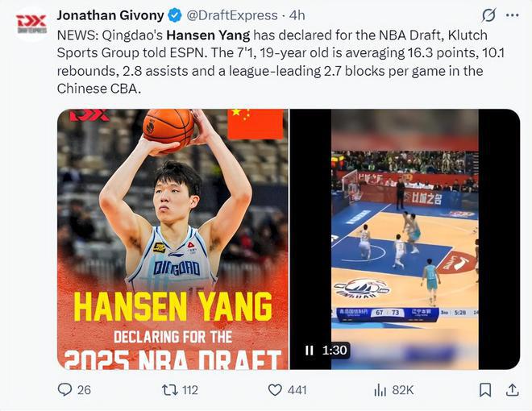
Task: Click the Grok slashed-circle icon
Action: pos(488,15)
